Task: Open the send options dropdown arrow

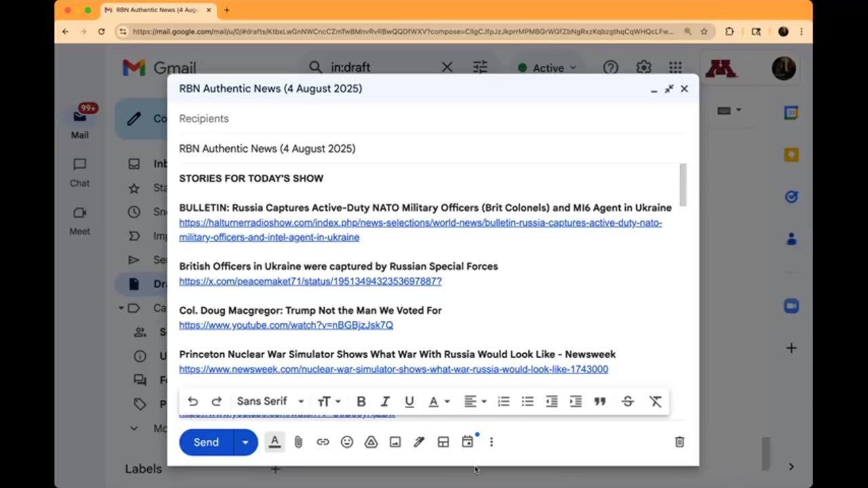Action: 245,442
